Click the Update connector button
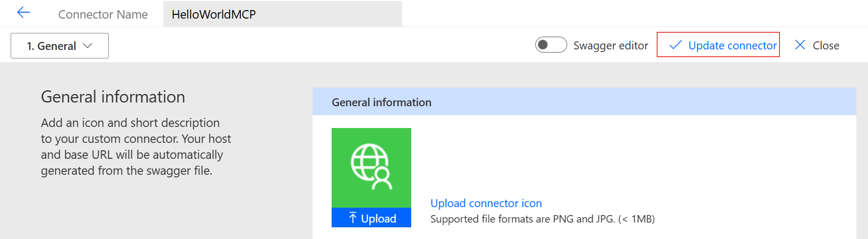Screen dimensions: 868x239 [718, 45]
